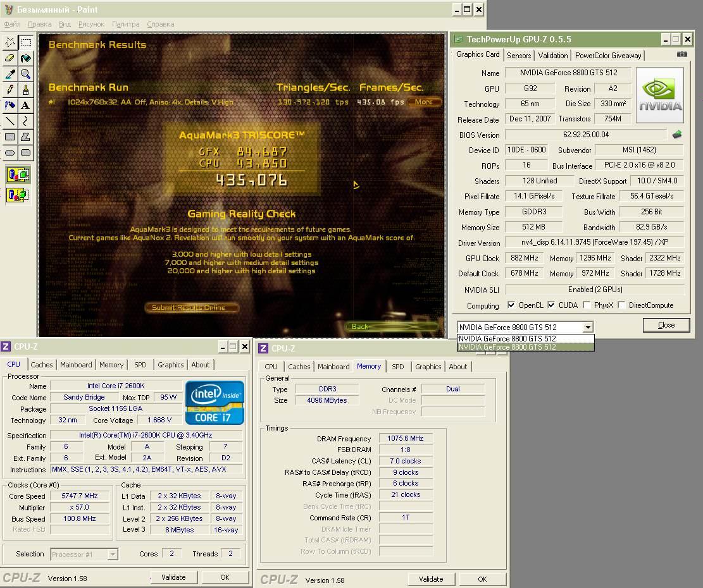Image resolution: width=703 pixels, height=588 pixels.
Task: Select the Text tool in Paint
Action: 26,105
